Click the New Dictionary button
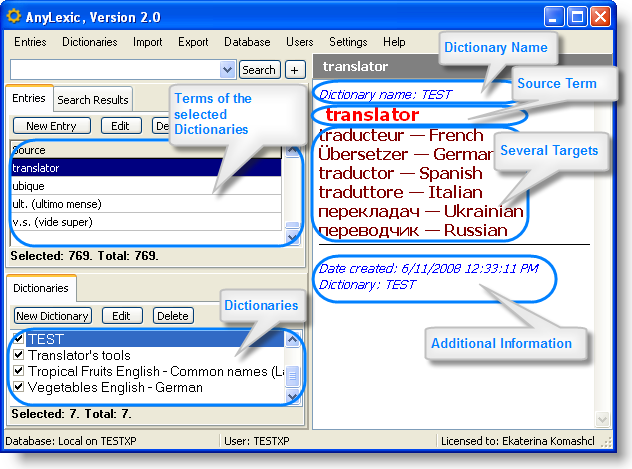This screenshot has height=469, width=632. click(52, 315)
